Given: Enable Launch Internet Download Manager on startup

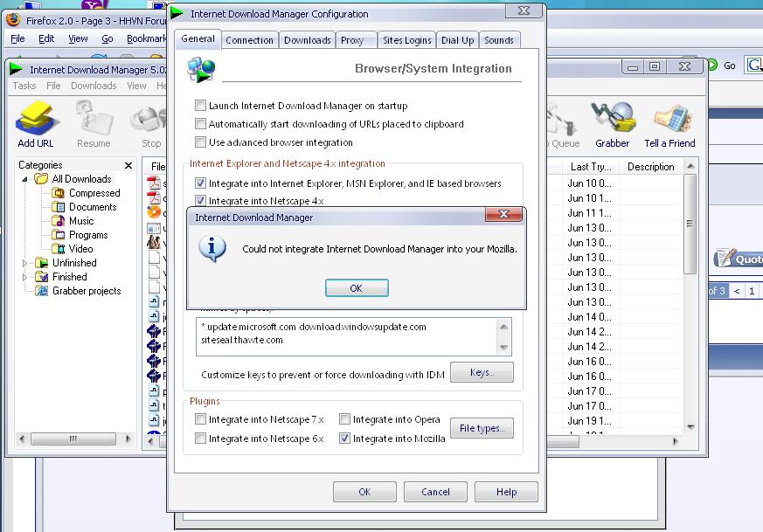Looking at the screenshot, I should tap(201, 106).
